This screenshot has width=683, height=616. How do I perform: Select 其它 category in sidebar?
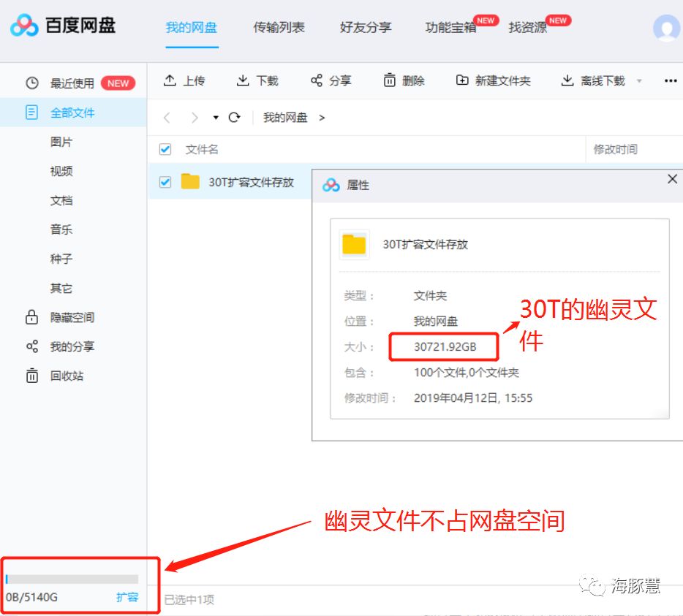coord(61,288)
